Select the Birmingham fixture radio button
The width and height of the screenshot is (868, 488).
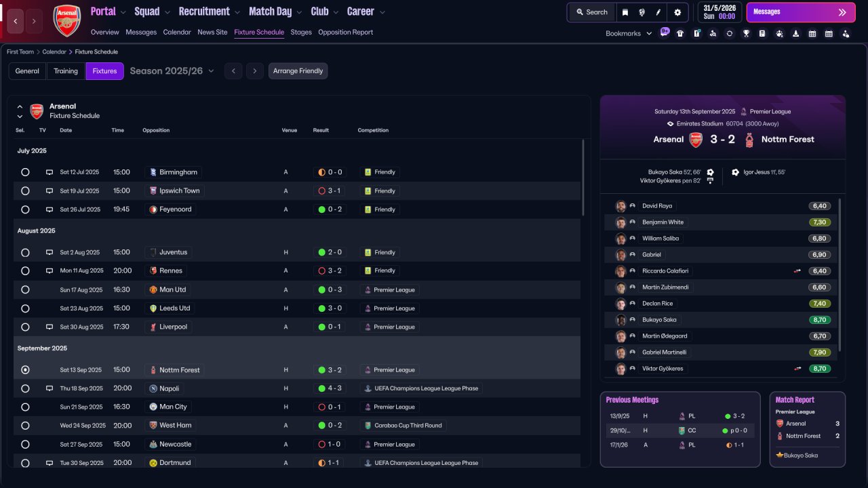click(x=25, y=172)
